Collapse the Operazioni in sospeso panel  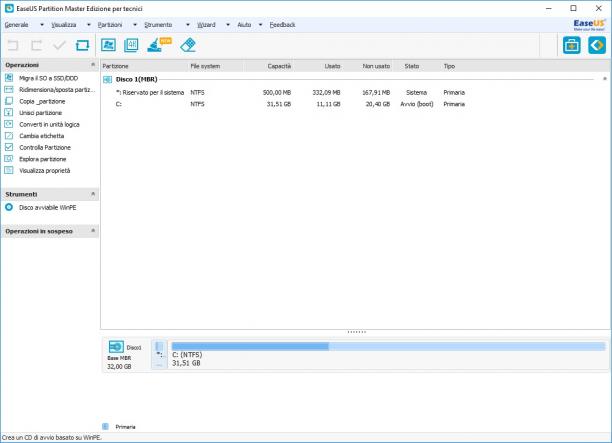[93, 231]
